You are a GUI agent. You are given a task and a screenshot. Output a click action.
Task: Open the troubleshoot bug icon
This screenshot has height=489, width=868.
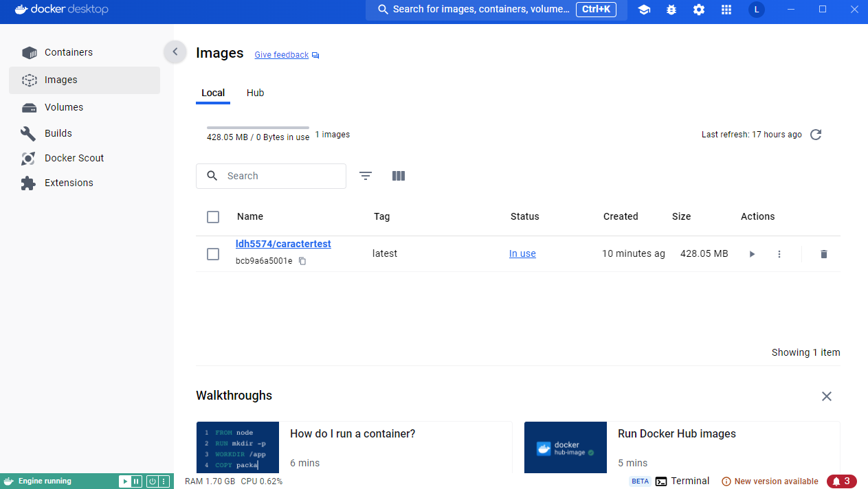(x=671, y=10)
